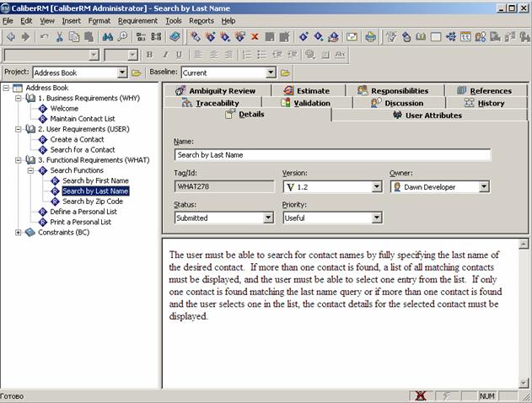Expand the Constraints (BC) node
This screenshot has height=403, width=532.
pyautogui.click(x=19, y=233)
